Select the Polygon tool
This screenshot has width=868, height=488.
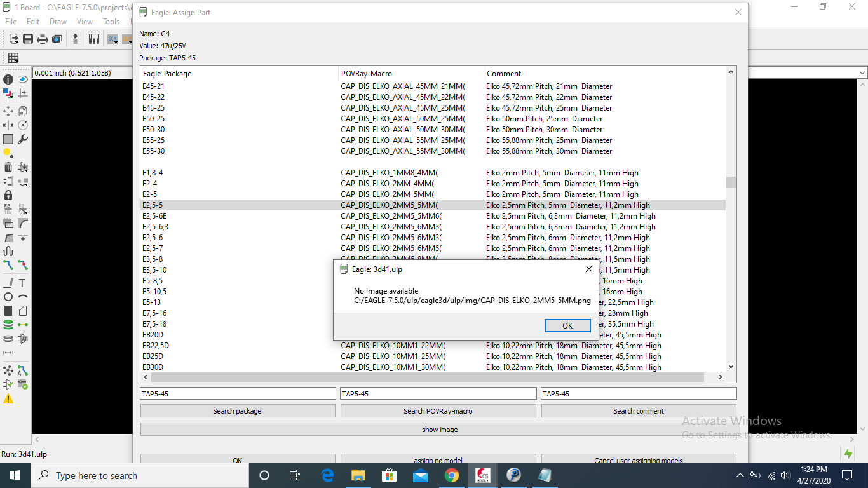(23, 311)
